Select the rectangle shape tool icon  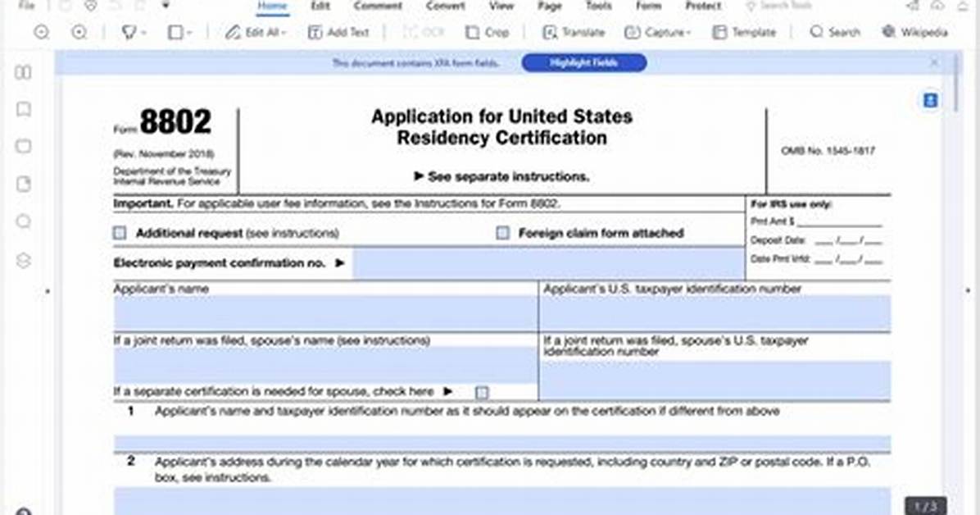click(x=175, y=32)
